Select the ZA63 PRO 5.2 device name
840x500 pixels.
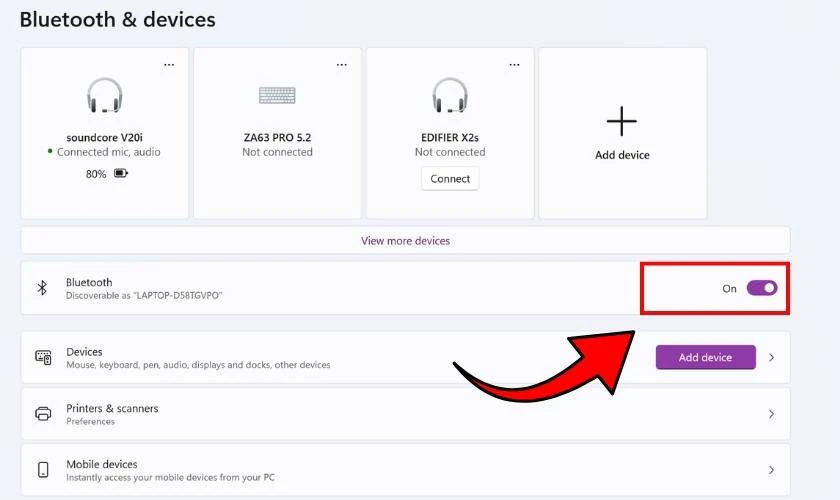coord(277,137)
